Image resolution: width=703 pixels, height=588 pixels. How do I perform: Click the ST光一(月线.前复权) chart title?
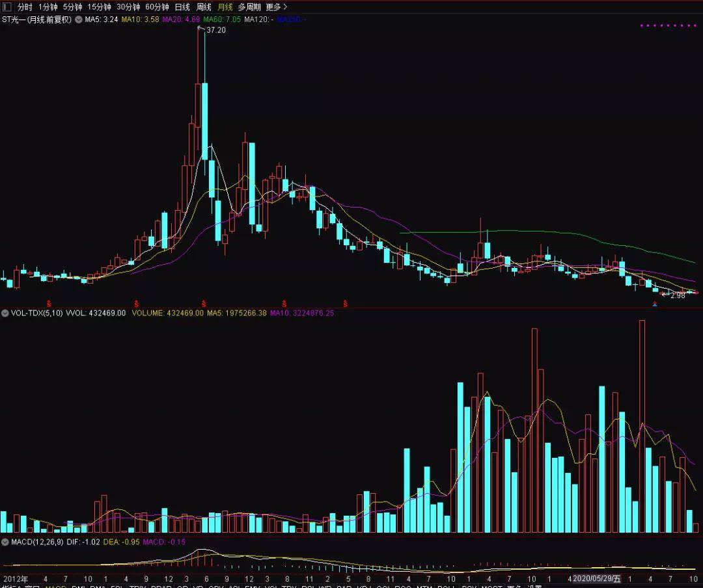coord(36,20)
